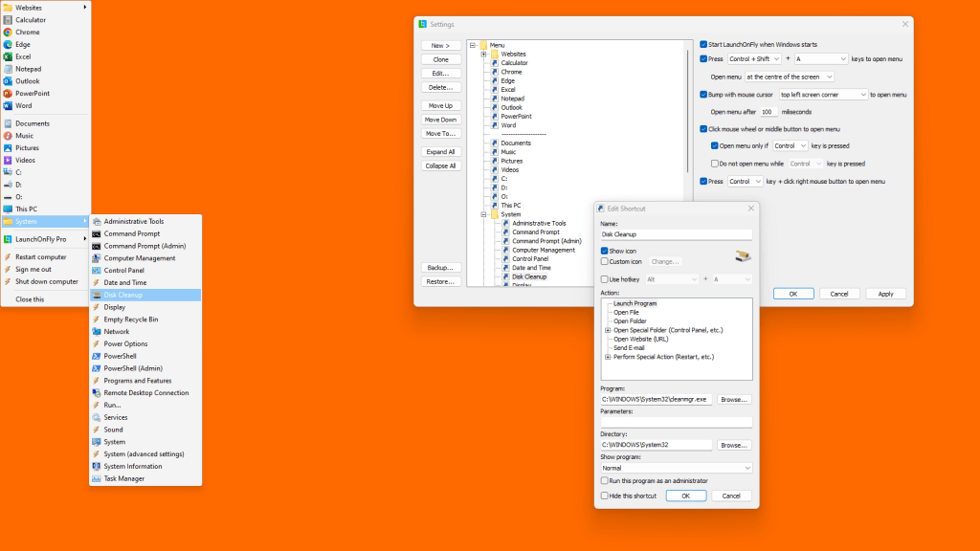Enable Run this program as an administrator
This screenshot has height=551, width=980.
point(604,480)
